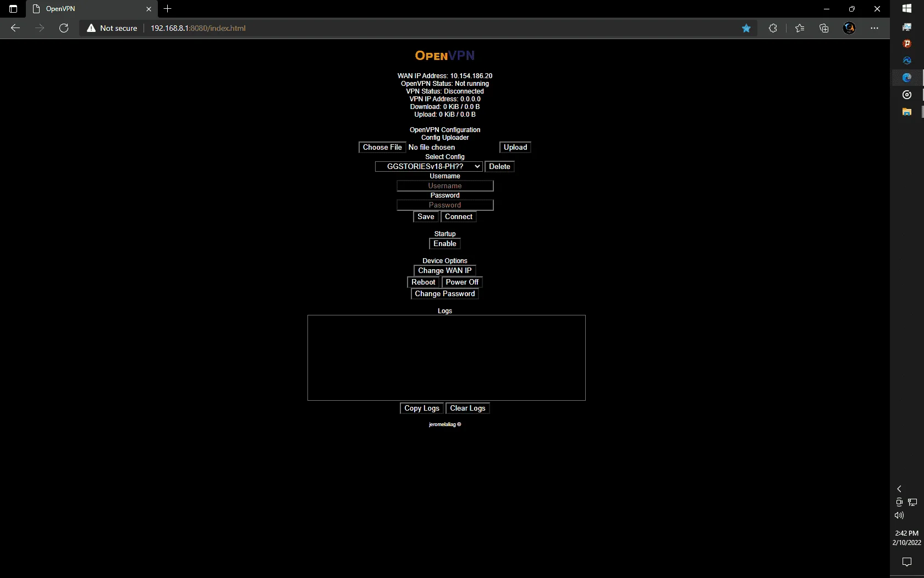
Task: Click the VPN IP Address: 0.0.0.0 text
Action: point(445,99)
